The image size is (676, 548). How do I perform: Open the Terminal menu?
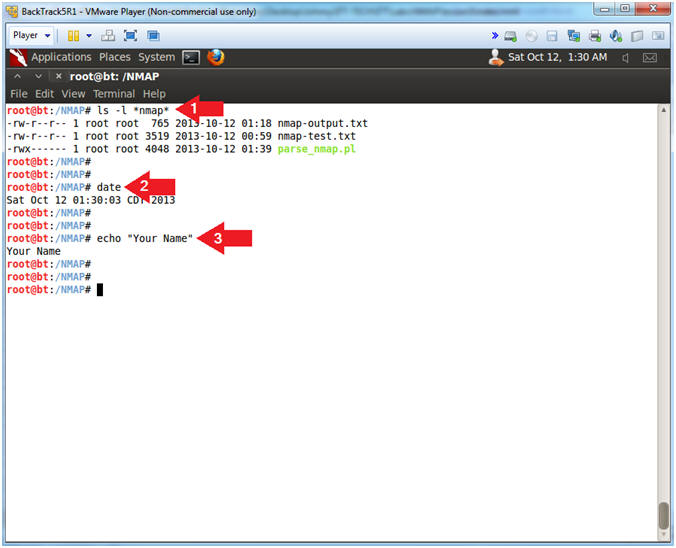(114, 94)
